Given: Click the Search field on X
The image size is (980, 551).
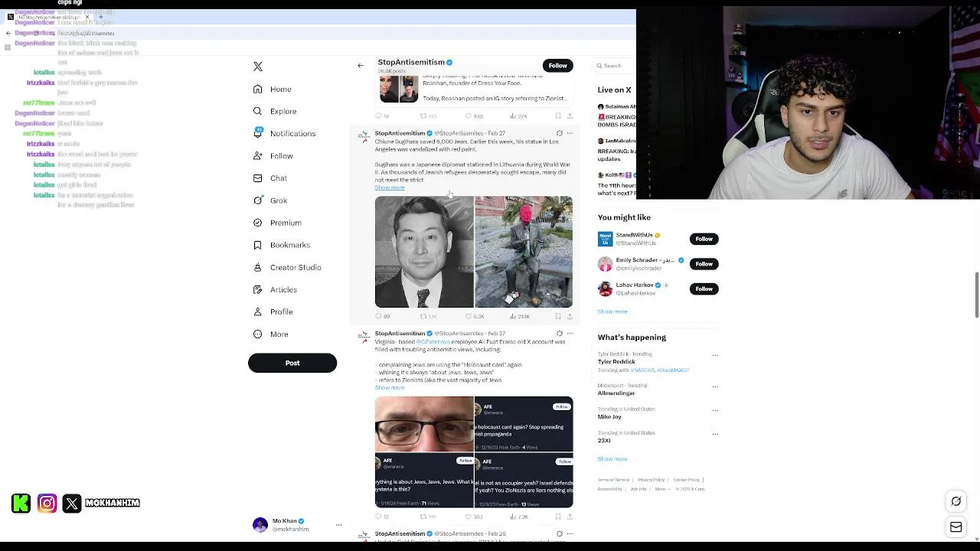Looking at the screenshot, I should [x=617, y=66].
